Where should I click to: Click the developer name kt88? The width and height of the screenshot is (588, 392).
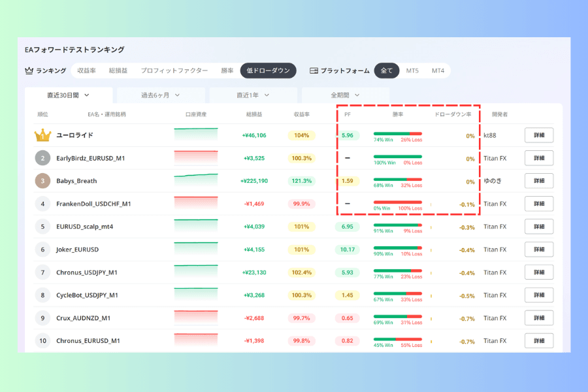click(490, 135)
